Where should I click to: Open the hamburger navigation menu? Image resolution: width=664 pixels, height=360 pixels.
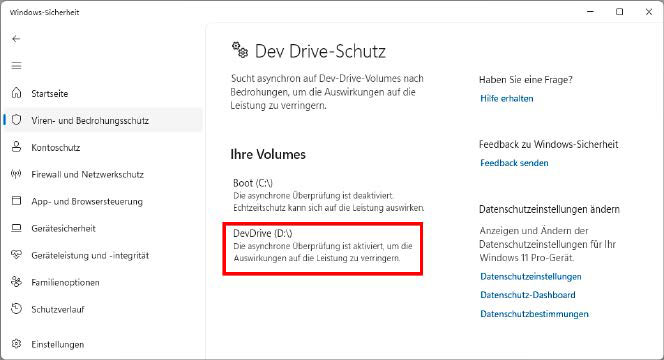16,66
